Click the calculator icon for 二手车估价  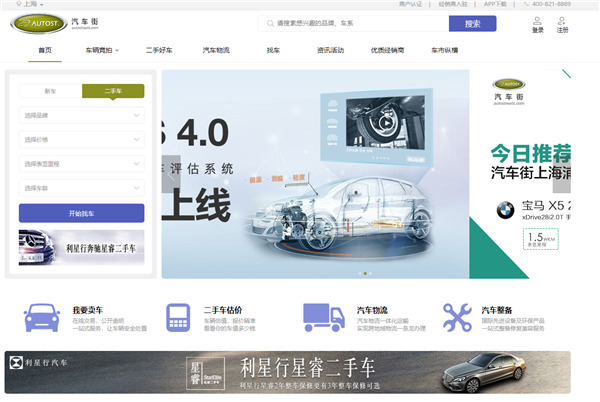[178, 317]
